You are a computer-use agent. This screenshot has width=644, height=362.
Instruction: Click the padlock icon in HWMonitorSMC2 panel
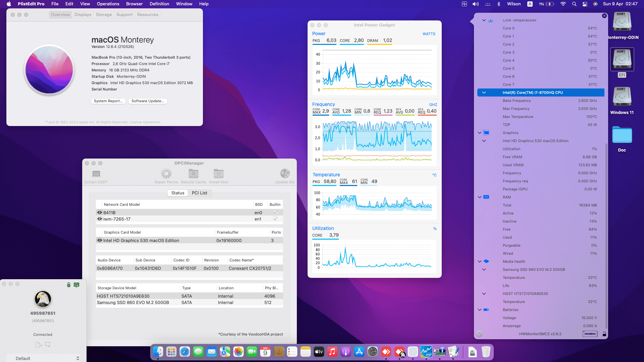604,334
